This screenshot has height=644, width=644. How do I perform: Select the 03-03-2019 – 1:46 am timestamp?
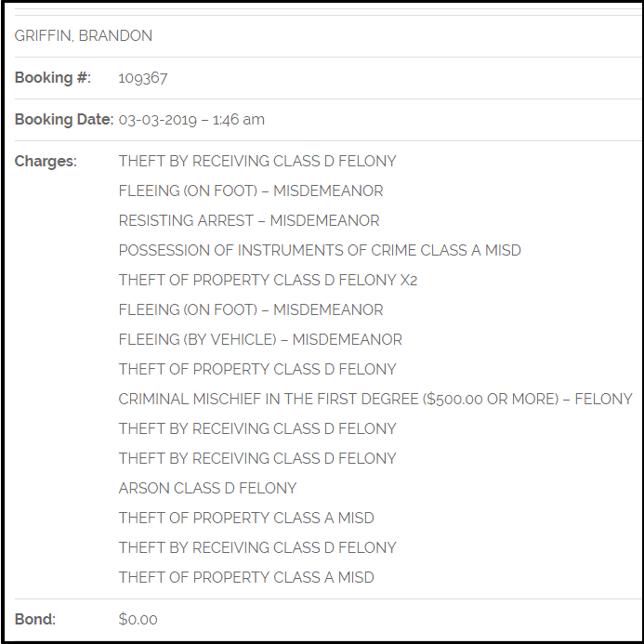pyautogui.click(x=191, y=120)
